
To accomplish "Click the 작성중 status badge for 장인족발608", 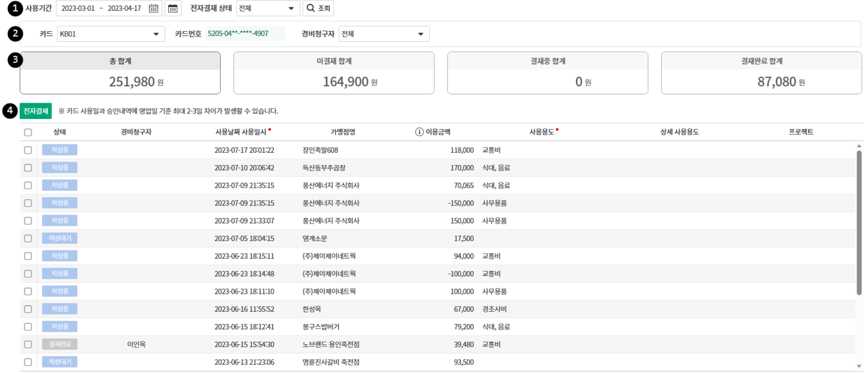I will point(60,150).
